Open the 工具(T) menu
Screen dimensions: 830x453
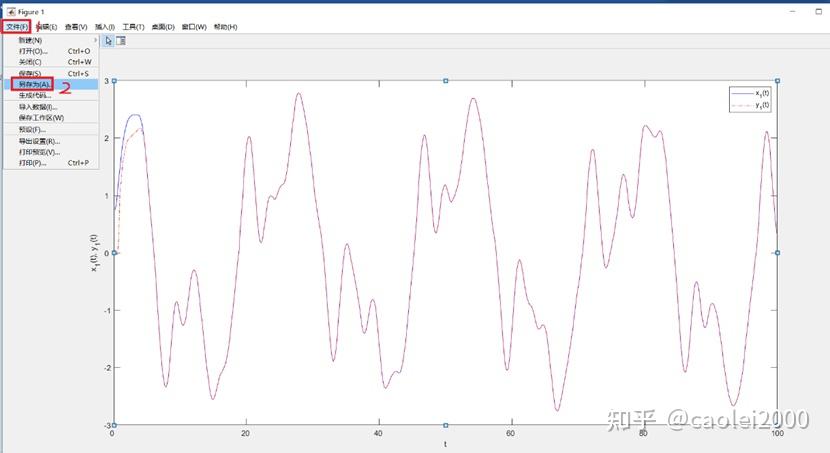(x=133, y=27)
